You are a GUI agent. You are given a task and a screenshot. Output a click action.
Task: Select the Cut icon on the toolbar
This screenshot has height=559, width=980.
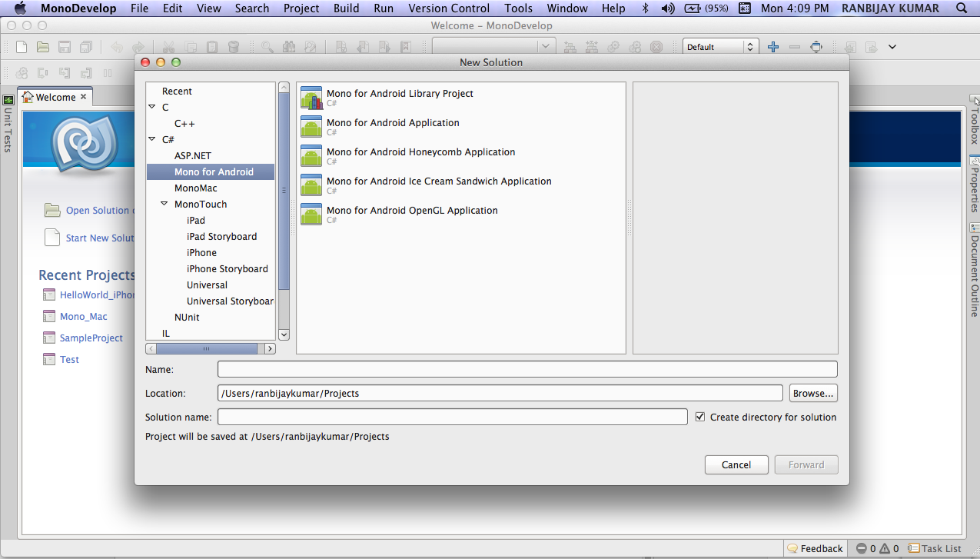pos(168,46)
